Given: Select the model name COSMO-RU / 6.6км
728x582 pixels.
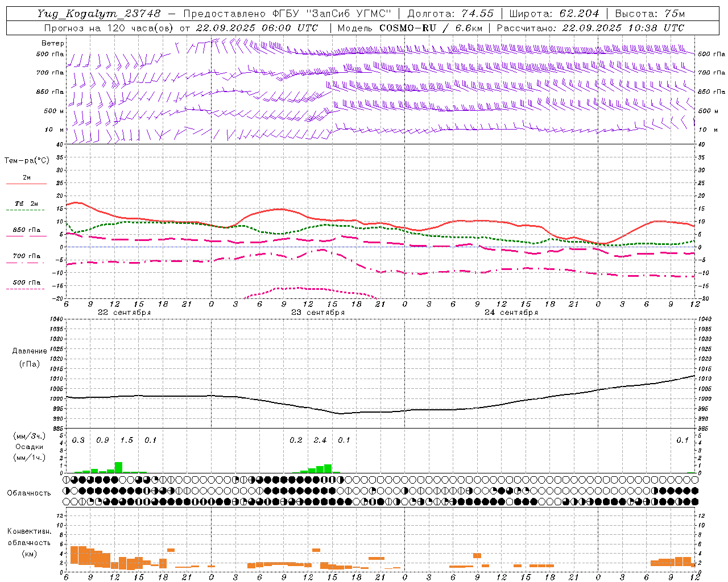Looking at the screenshot, I should pos(431,28).
